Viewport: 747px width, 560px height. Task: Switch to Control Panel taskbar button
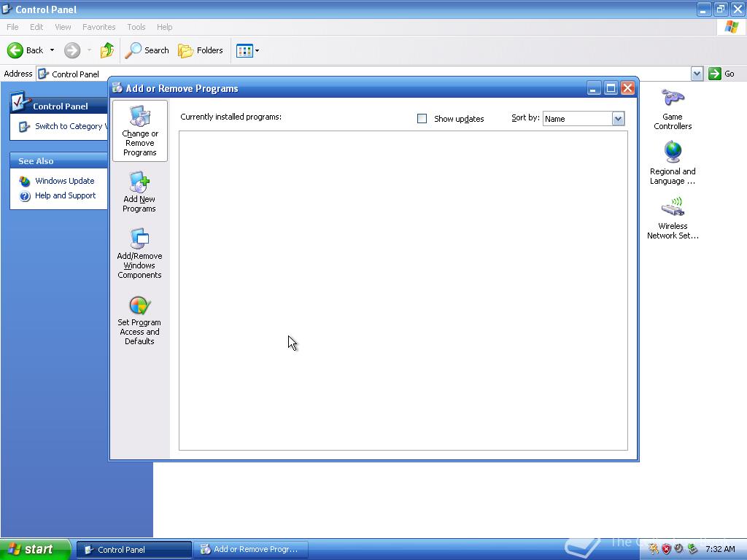coord(134,550)
